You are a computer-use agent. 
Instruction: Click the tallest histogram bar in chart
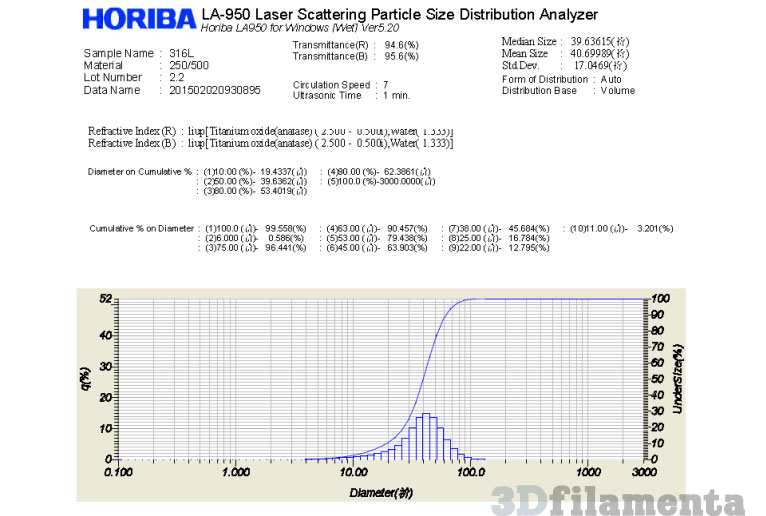pyautogui.click(x=425, y=436)
